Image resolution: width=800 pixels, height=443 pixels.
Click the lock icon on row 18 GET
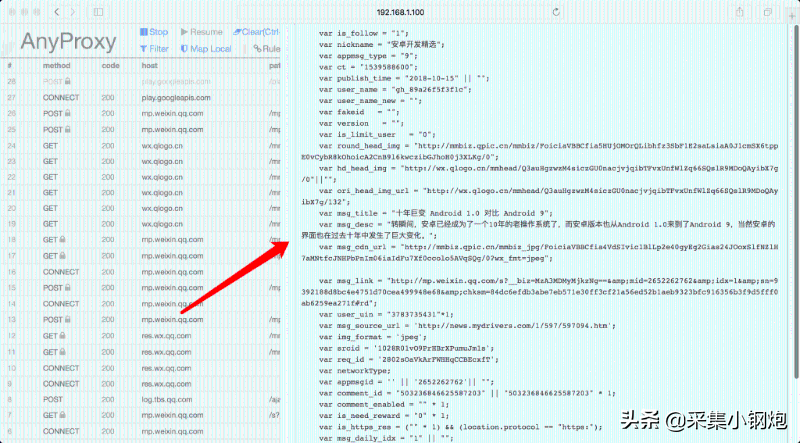tap(62, 239)
